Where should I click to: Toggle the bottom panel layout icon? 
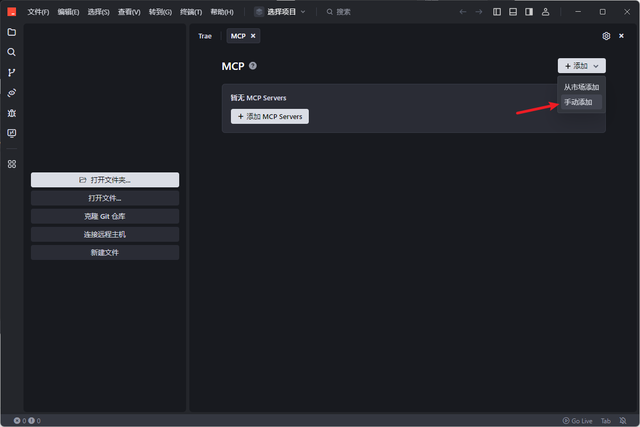point(513,12)
